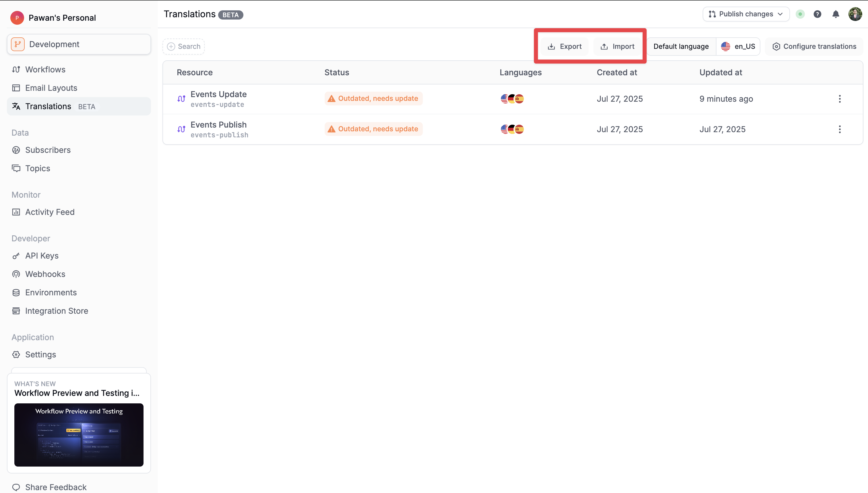Image resolution: width=868 pixels, height=493 pixels.
Task: Open the Subscribers page
Action: 48,150
